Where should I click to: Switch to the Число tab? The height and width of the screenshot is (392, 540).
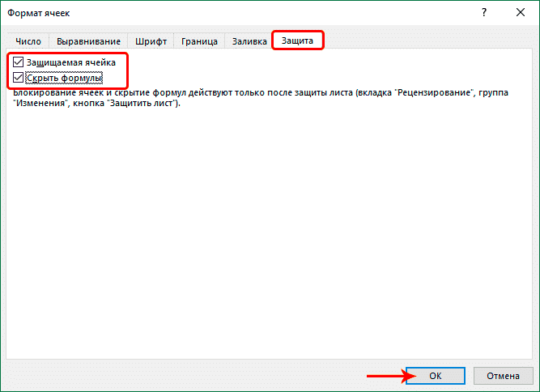(28, 41)
